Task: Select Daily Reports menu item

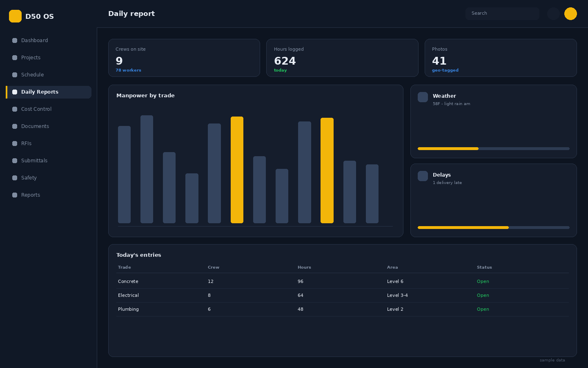Action: (49, 92)
